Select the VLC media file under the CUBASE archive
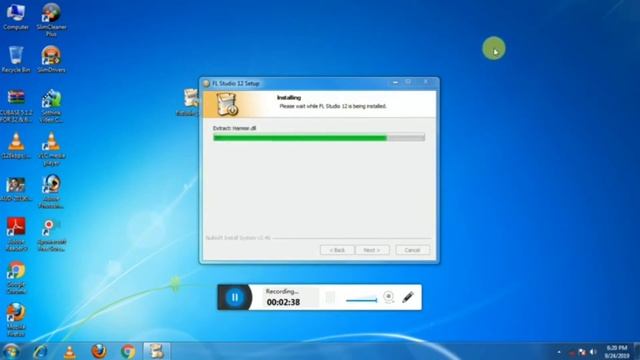 tap(16, 146)
